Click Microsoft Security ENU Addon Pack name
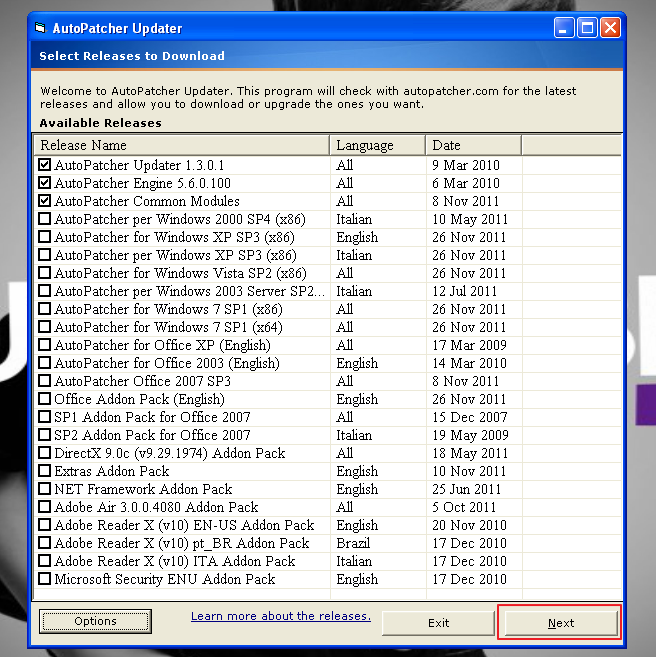Image resolution: width=656 pixels, height=657 pixels. click(165, 579)
